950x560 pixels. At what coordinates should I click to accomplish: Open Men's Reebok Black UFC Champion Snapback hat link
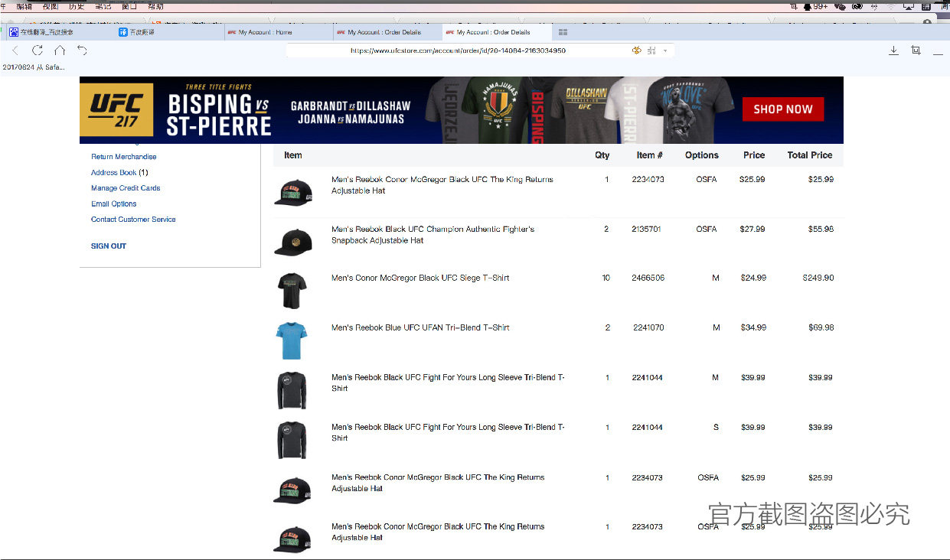433,235
